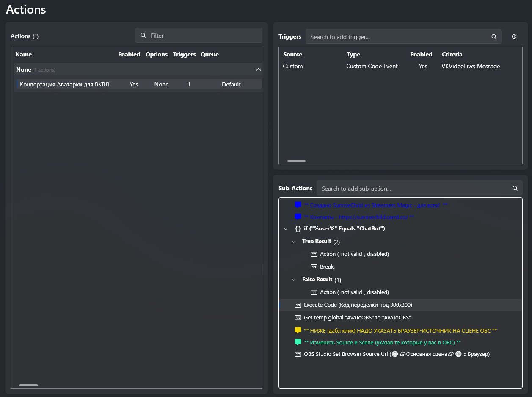532x397 pixels.
Task: Click the Search to add sub-action field
Action: (415, 189)
